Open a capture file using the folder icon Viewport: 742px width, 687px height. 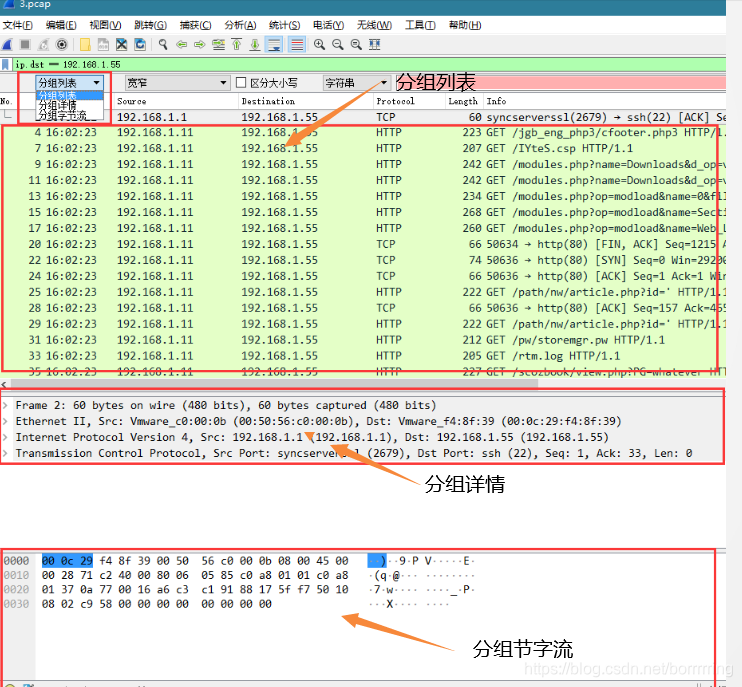click(x=85, y=45)
